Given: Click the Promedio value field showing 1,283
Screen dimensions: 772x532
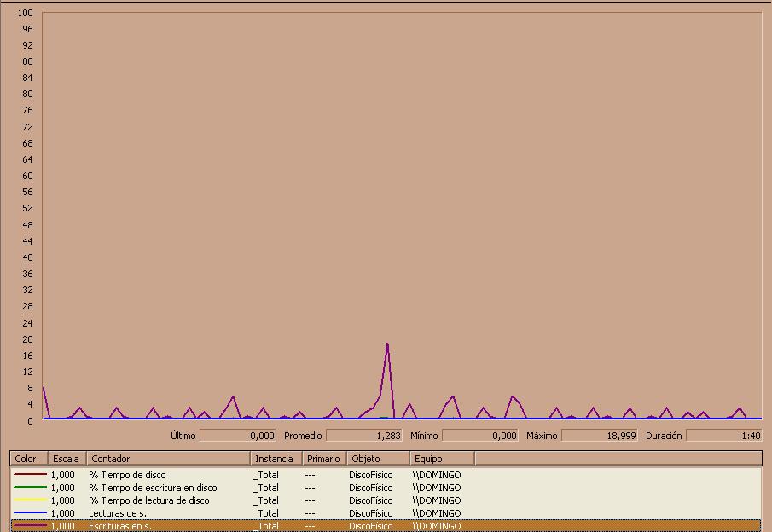Looking at the screenshot, I should [364, 436].
